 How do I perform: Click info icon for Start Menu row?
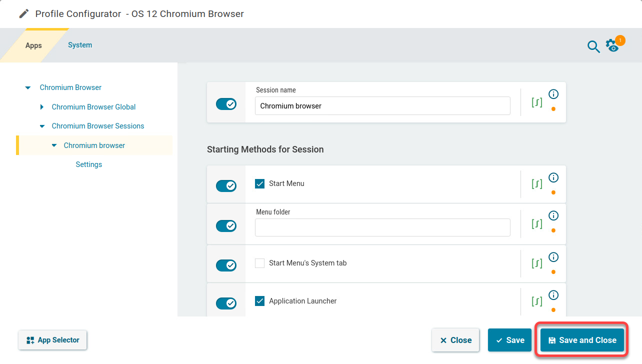(553, 177)
